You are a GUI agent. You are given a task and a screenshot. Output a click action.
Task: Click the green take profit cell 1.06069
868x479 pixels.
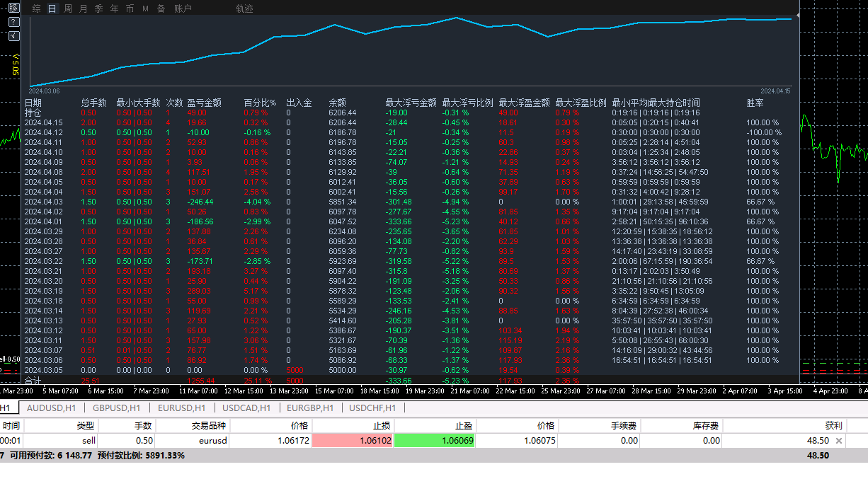click(x=435, y=440)
